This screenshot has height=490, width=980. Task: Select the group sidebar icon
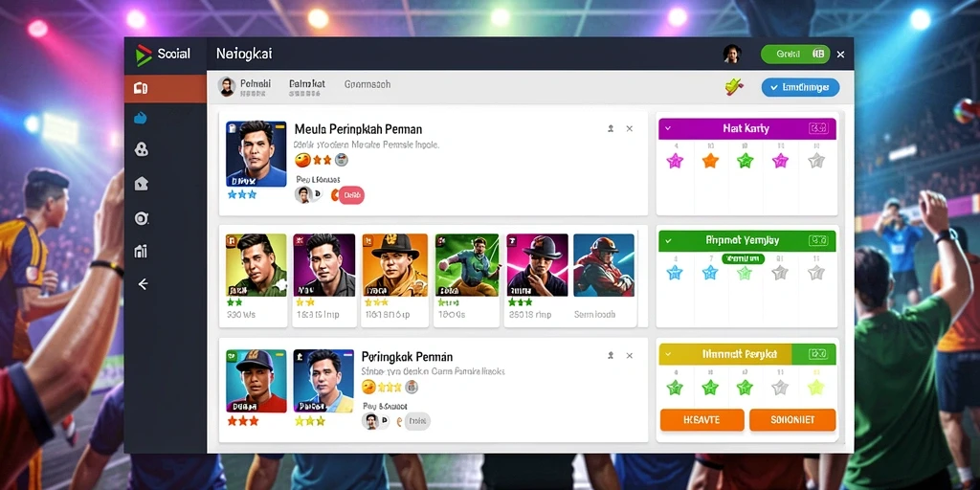(142, 149)
